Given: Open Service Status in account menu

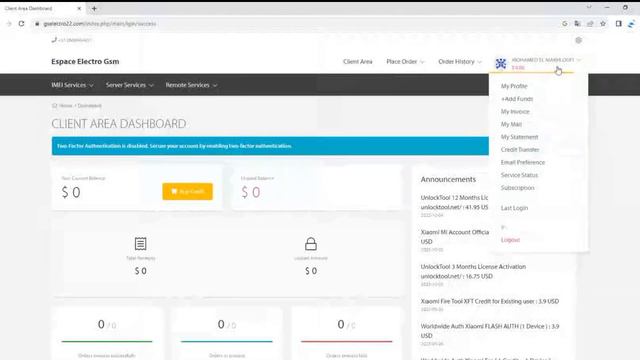Looking at the screenshot, I should click(x=519, y=175).
